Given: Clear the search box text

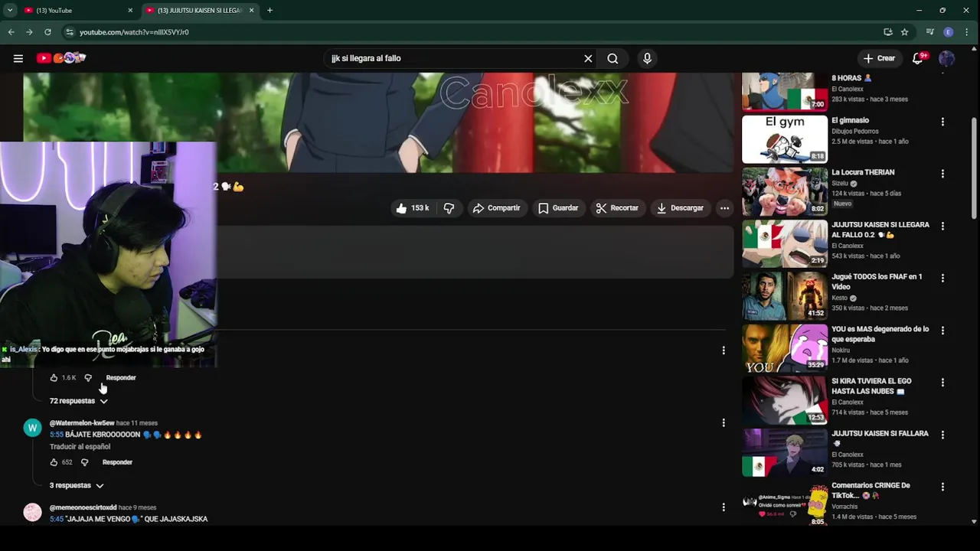Looking at the screenshot, I should (x=588, y=58).
